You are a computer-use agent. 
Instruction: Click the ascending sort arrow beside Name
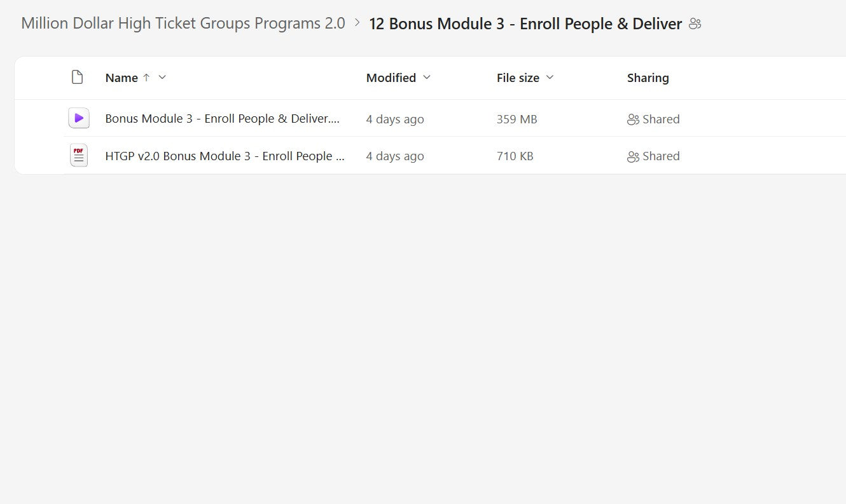[x=146, y=78]
